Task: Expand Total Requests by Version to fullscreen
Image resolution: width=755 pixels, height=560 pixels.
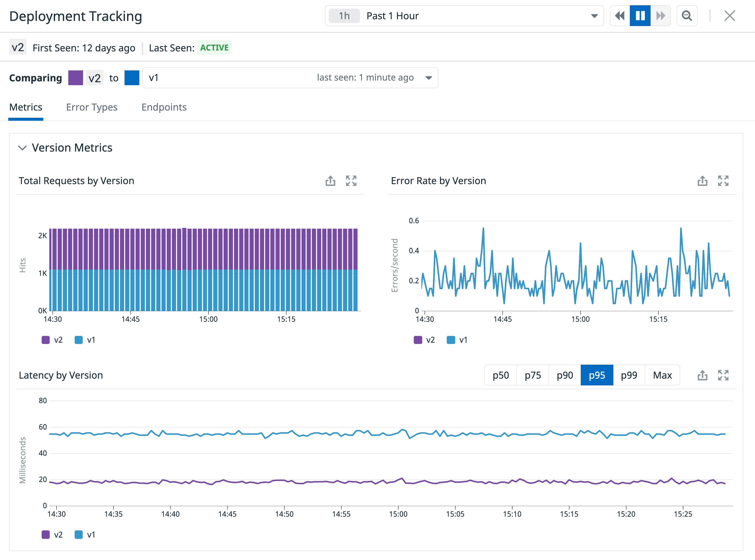Action: click(x=352, y=181)
